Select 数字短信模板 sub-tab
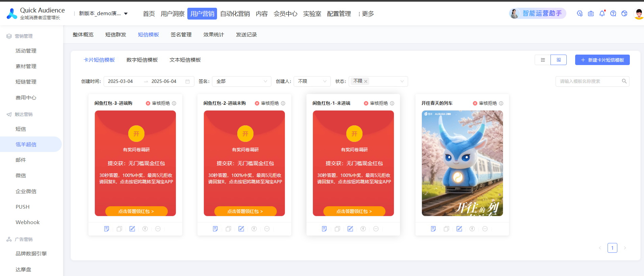Screen dimensions: 644x276 (x=142, y=60)
